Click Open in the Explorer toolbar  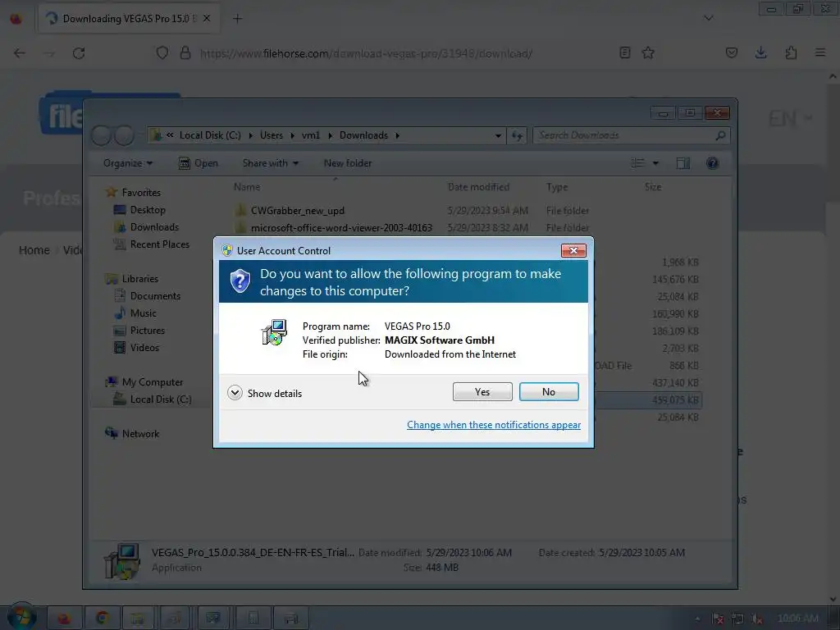(x=199, y=163)
